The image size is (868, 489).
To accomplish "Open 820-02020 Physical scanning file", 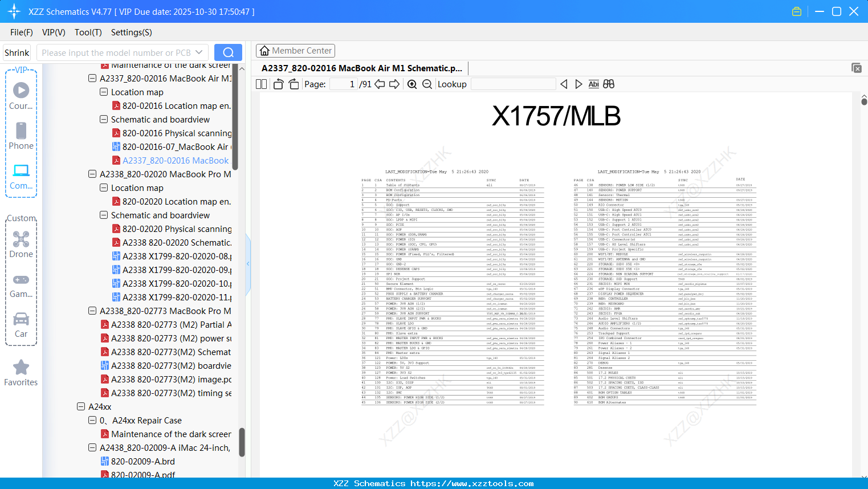I will point(177,229).
